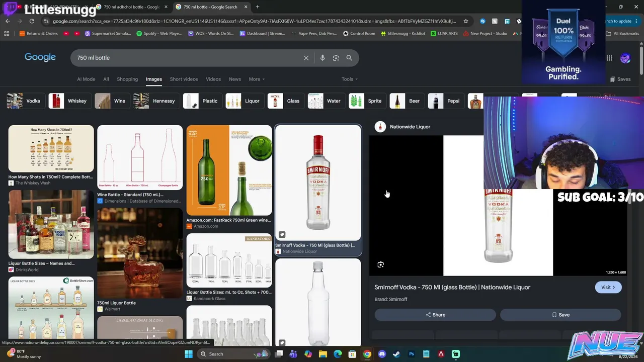Switch to the News tab
Viewport: 644px width, 362px height.
(x=235, y=79)
